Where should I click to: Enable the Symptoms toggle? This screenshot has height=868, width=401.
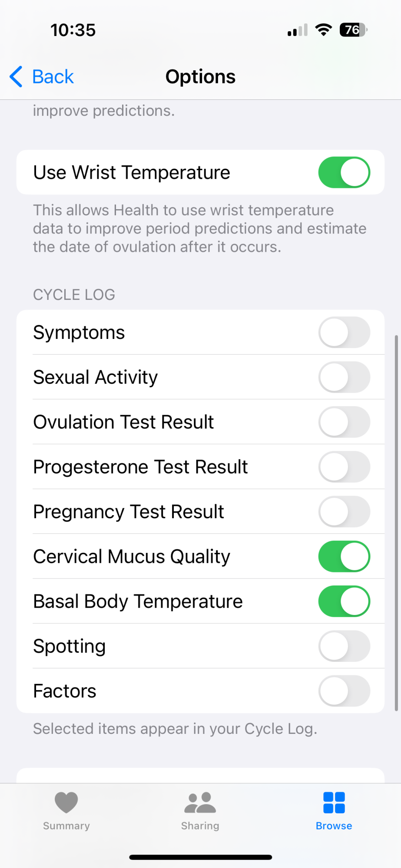344,332
